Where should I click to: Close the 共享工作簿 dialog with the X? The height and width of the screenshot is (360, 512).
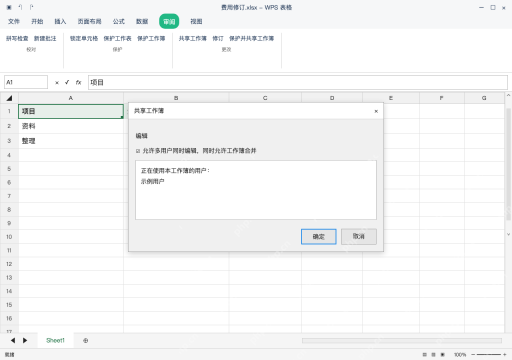point(376,111)
